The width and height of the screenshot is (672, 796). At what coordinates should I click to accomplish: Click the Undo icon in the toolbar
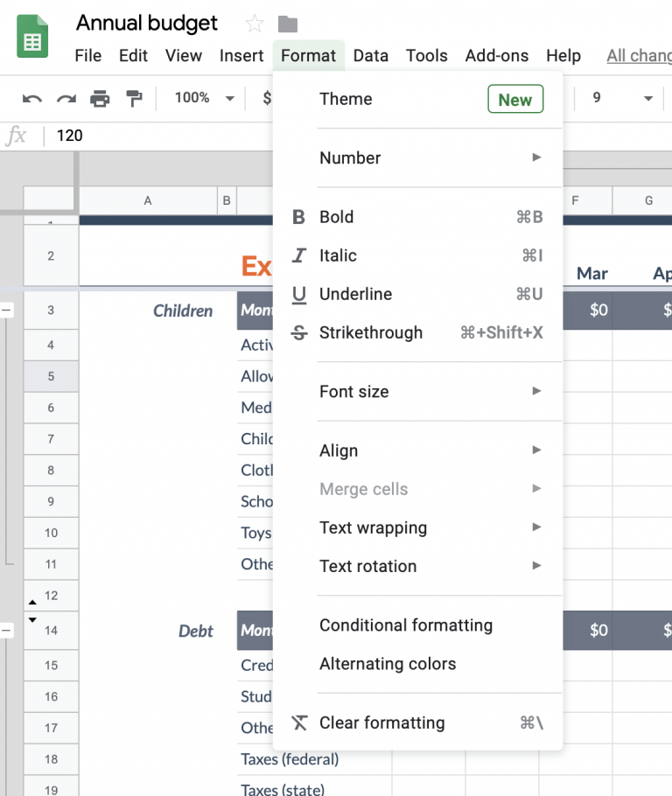point(31,98)
